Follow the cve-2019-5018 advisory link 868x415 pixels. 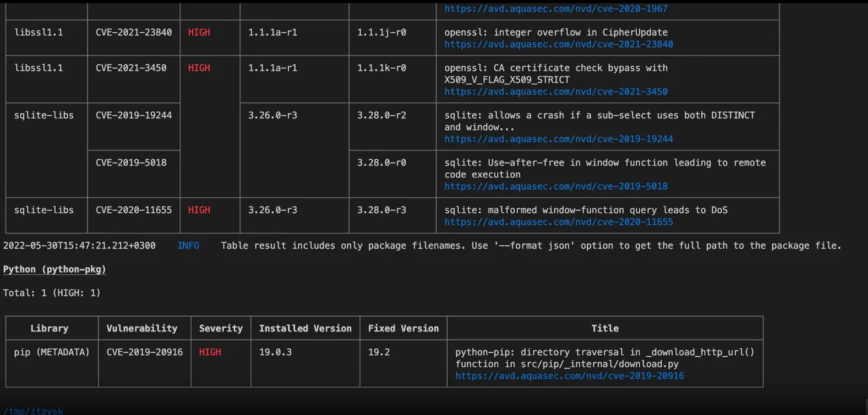[556, 186]
